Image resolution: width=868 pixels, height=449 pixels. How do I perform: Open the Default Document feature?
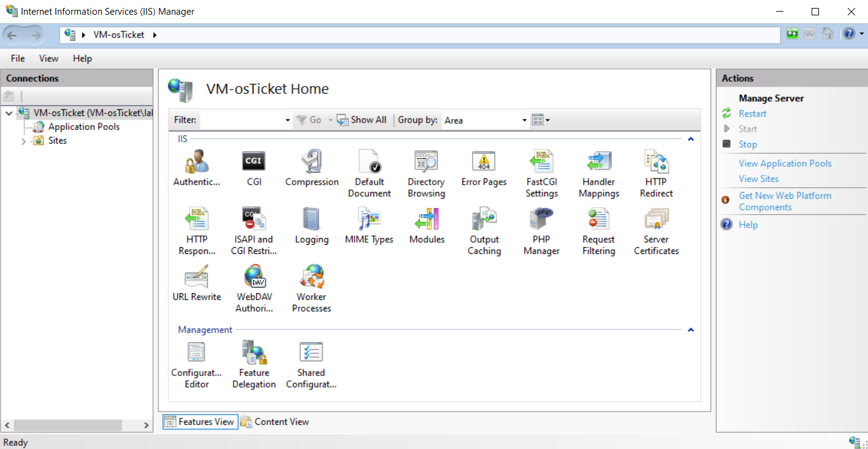(x=369, y=174)
